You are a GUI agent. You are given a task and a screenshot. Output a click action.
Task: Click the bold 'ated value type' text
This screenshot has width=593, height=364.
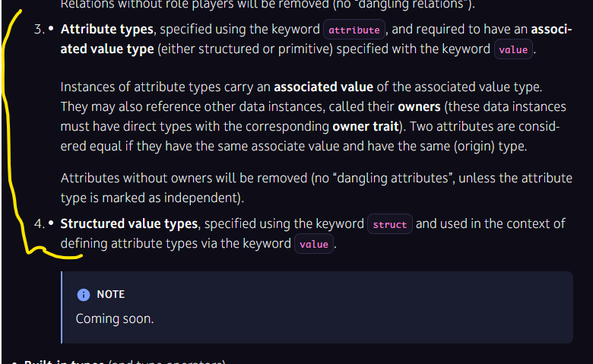click(107, 49)
